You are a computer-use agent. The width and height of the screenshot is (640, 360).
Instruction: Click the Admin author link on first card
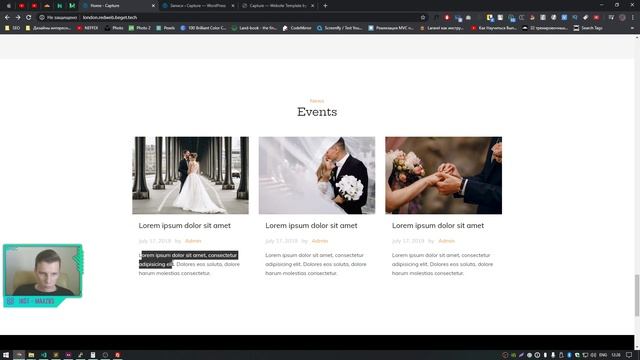(193, 241)
